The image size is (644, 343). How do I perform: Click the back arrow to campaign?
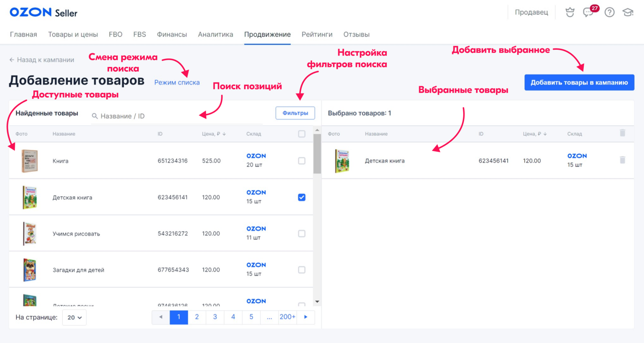point(11,60)
